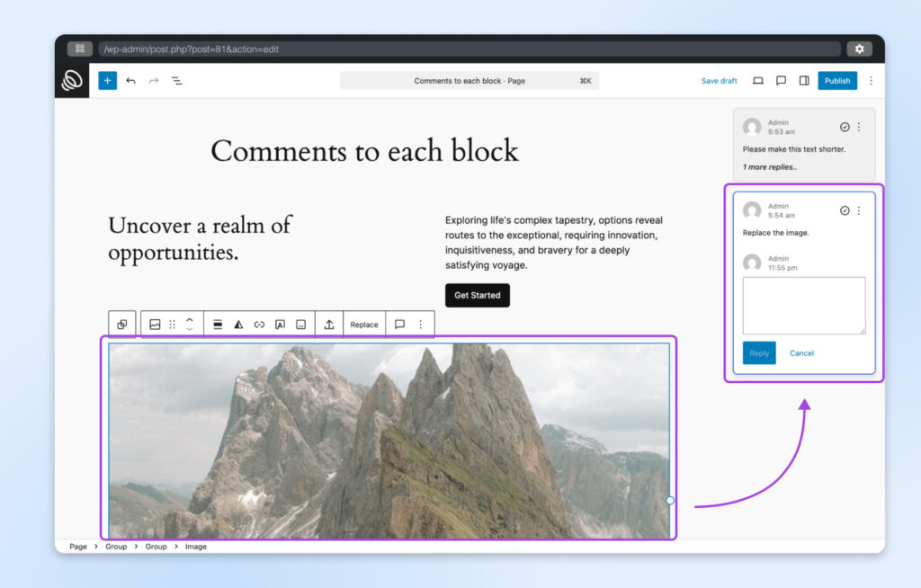Viewport: 921px width, 588px height.
Task: Open the block inserter with the plus icon
Action: [x=107, y=80]
